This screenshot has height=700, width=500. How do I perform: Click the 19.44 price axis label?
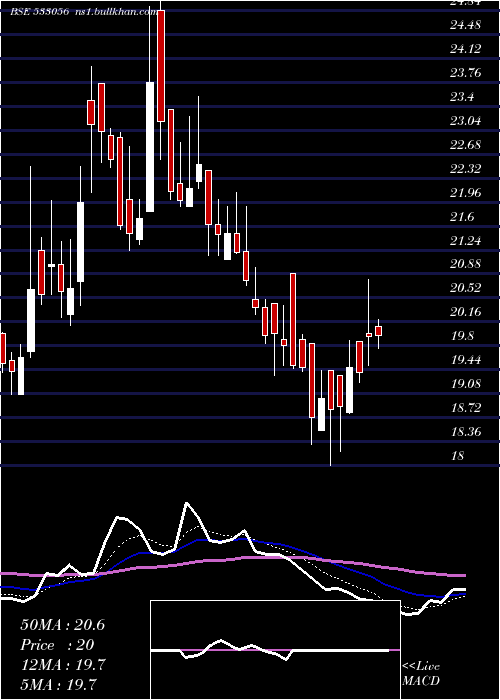(466, 360)
